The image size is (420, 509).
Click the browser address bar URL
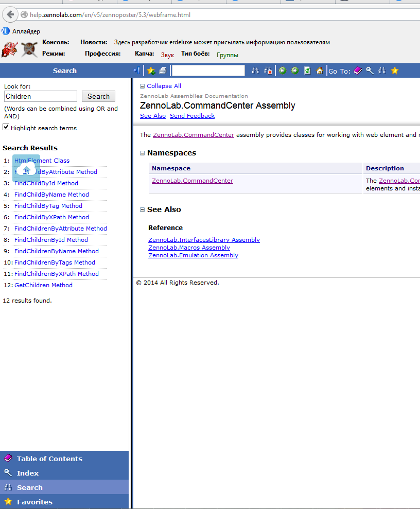coord(110,15)
